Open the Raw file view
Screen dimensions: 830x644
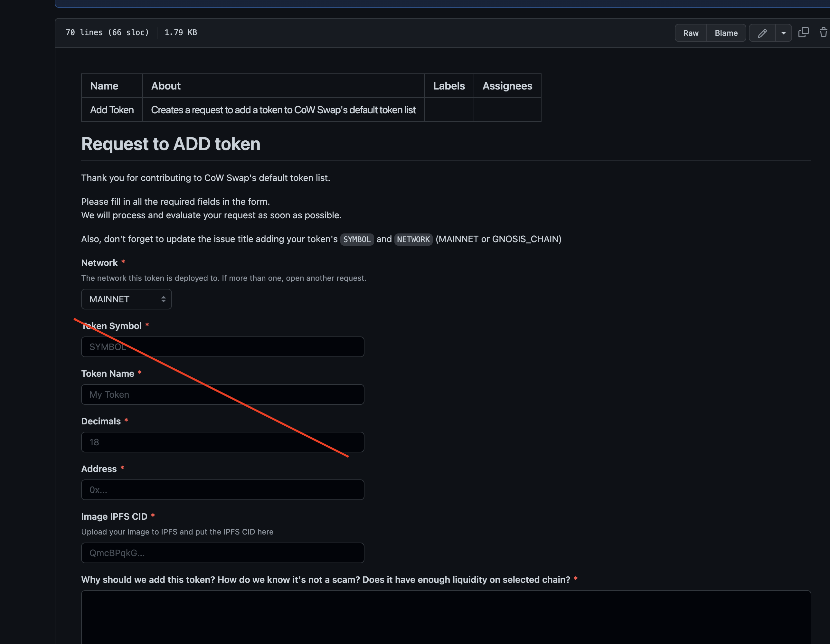[x=691, y=33]
